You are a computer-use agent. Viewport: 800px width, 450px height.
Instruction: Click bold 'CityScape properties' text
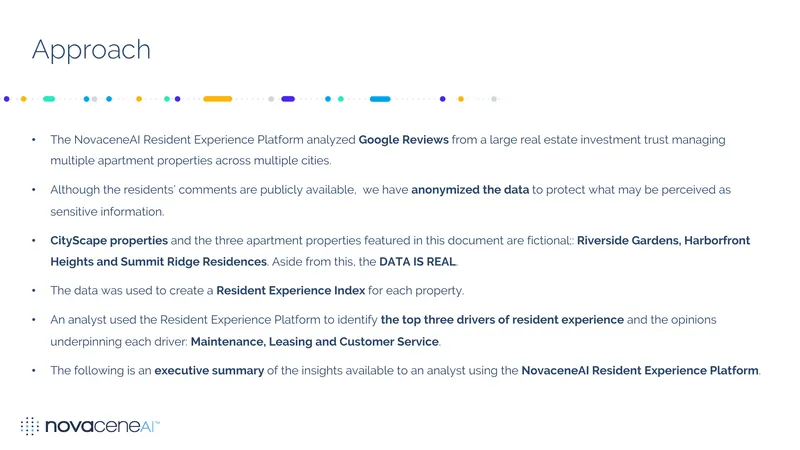pyautogui.click(x=109, y=240)
